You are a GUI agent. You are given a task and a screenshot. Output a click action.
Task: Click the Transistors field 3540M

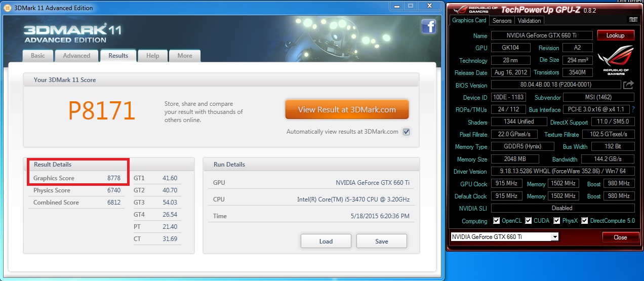578,72
